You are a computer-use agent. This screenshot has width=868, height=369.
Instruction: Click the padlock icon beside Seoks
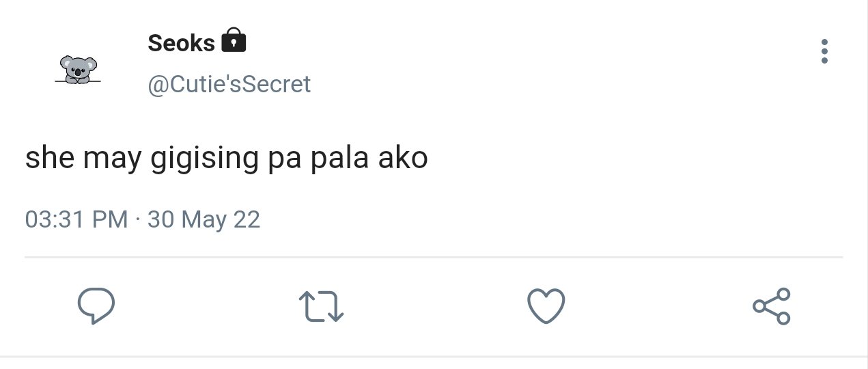click(234, 41)
